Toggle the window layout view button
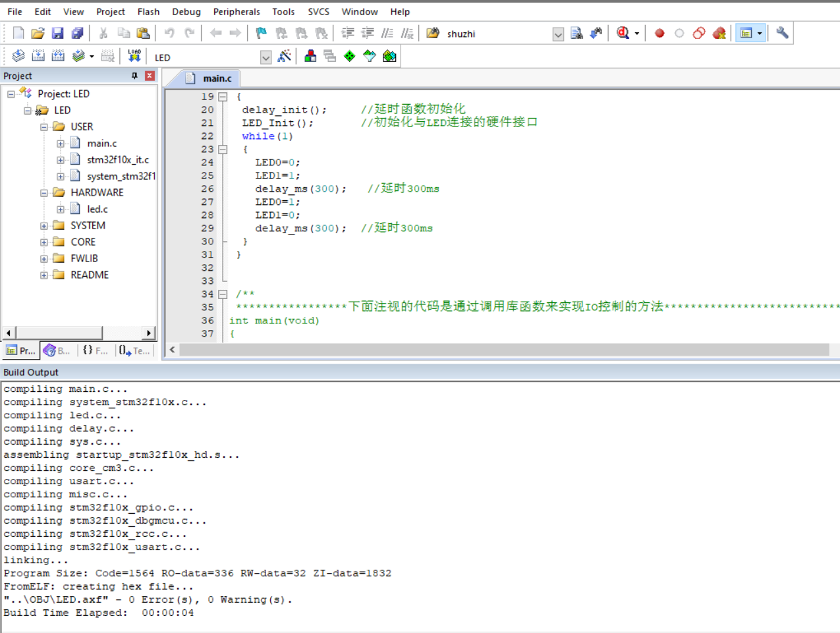Image resolution: width=840 pixels, height=633 pixels. coord(746,33)
